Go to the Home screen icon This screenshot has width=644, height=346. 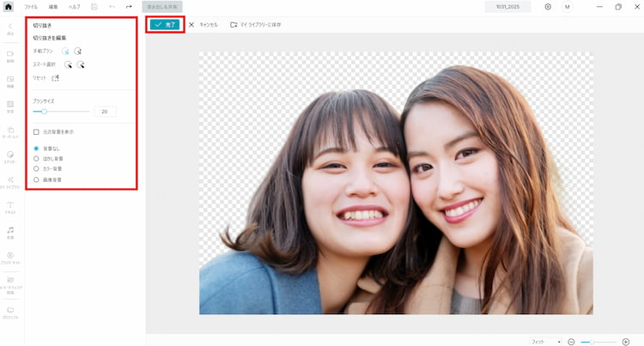coord(9,7)
